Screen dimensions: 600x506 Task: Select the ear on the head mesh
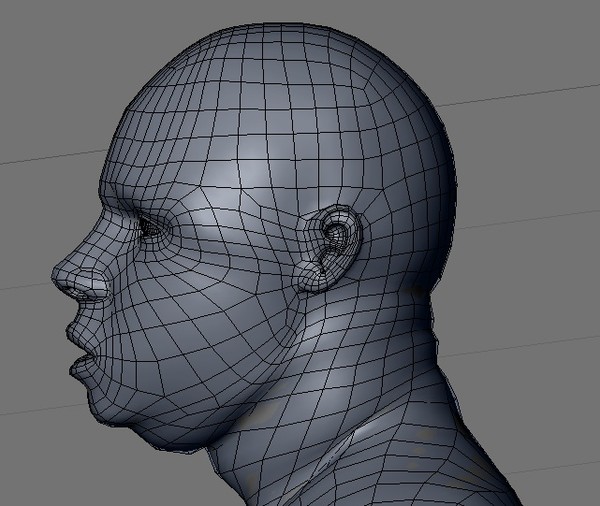tap(330, 248)
